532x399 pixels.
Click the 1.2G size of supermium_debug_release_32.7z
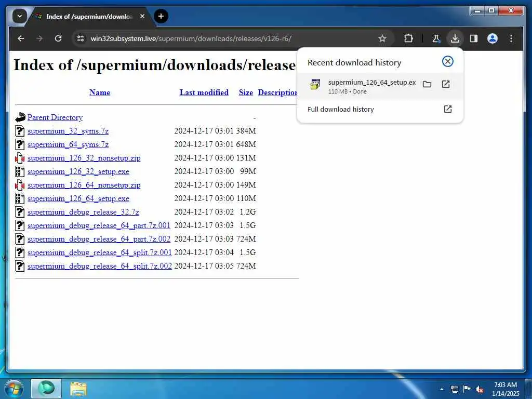pyautogui.click(x=248, y=212)
